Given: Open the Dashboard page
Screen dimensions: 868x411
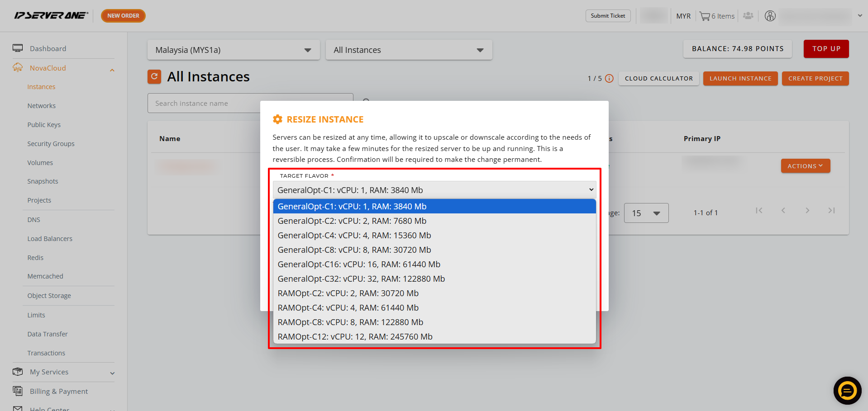Looking at the screenshot, I should click(48, 48).
